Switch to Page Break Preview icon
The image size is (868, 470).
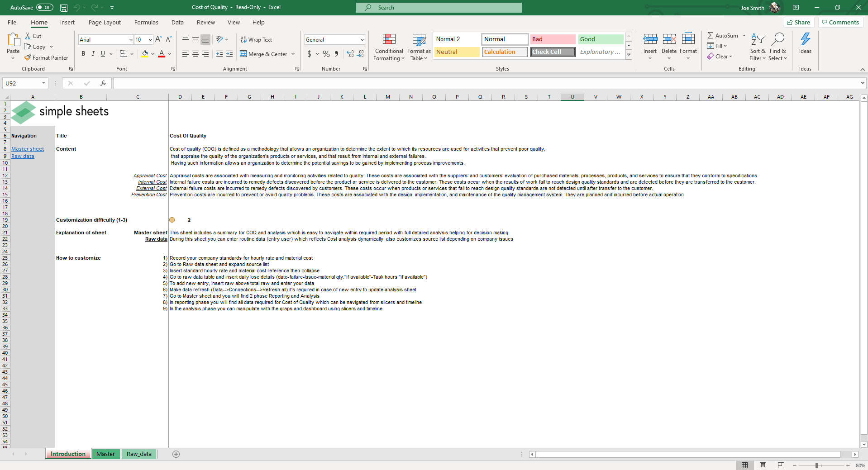[781, 465]
